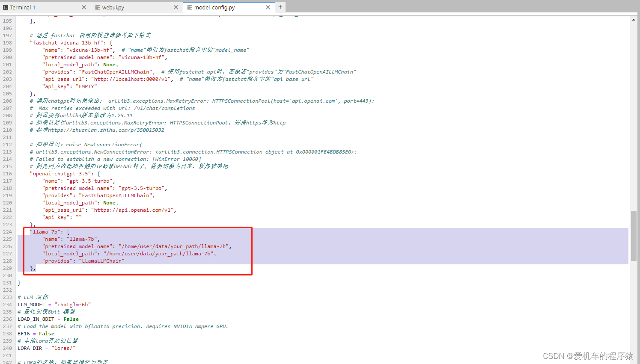Close the Terminal 1 tab
640x364 pixels.
(84, 7)
